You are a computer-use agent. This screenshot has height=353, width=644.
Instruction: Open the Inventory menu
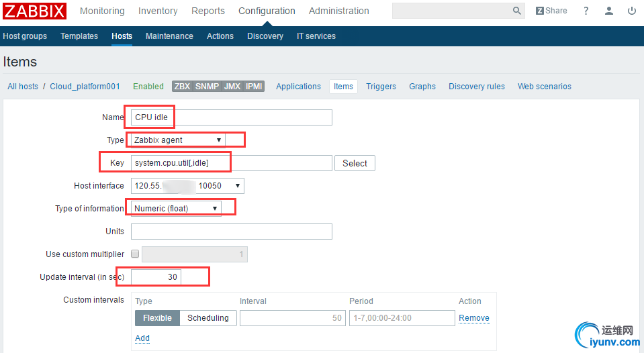point(158,11)
